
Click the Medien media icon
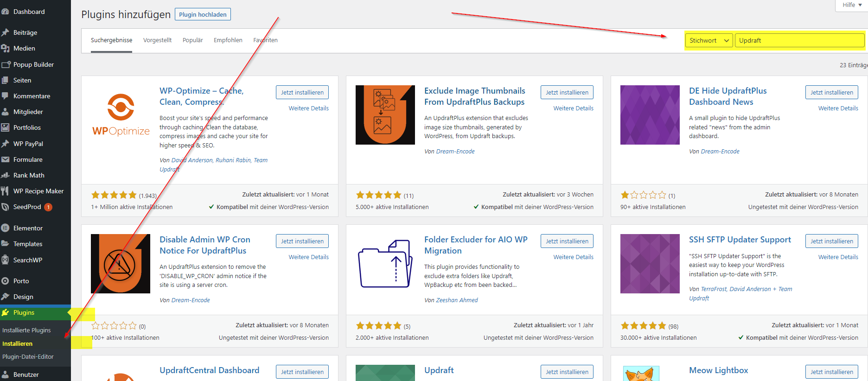tap(6, 48)
